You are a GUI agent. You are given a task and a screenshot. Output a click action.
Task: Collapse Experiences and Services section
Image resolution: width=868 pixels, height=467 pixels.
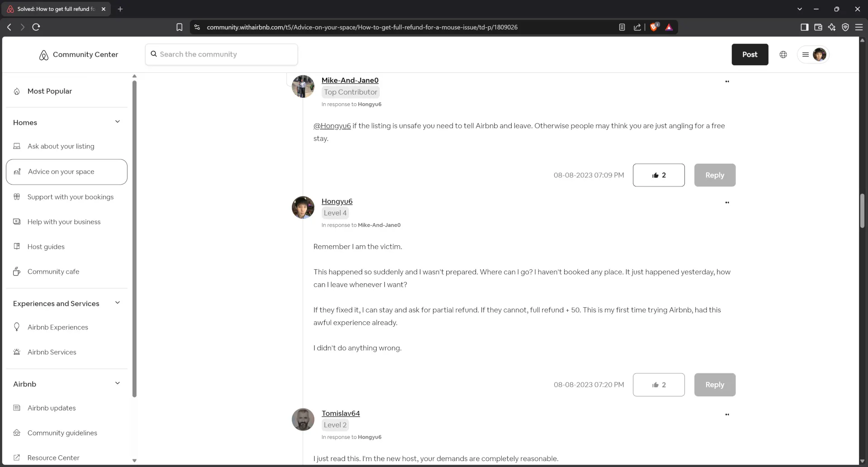(118, 303)
